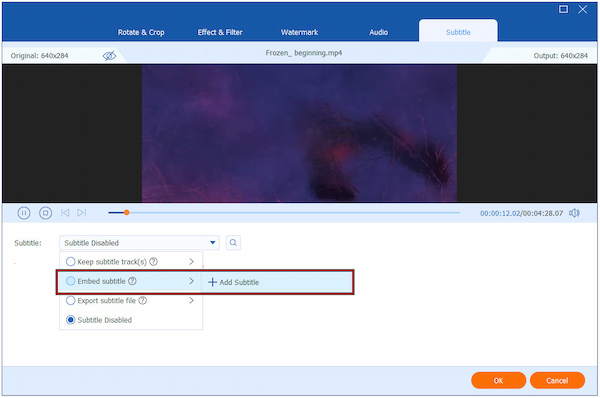This screenshot has height=398, width=600.
Task: Expand Embed subtitle submenu arrow
Action: pyautogui.click(x=191, y=281)
